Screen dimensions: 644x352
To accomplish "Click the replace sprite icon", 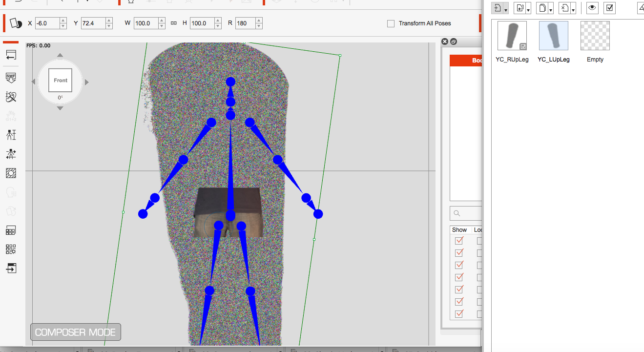I will click(519, 8).
